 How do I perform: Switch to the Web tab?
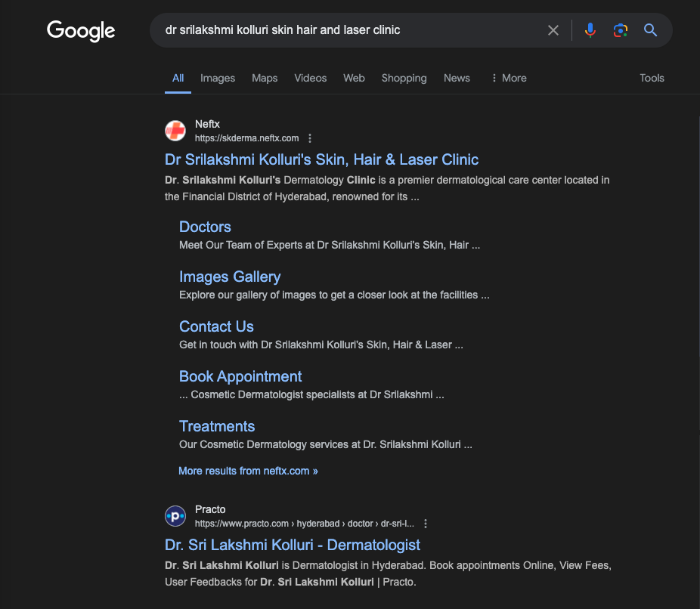point(354,78)
